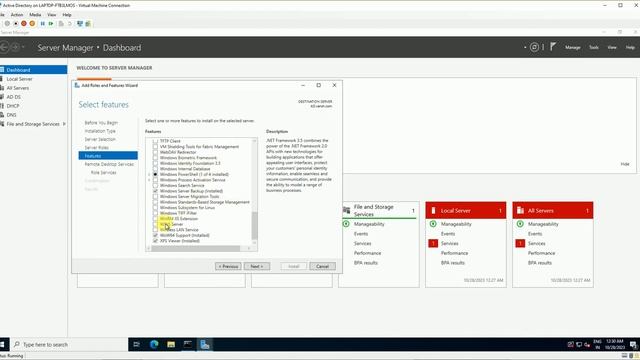The image size is (640, 360).
Task: Check Windows Subsystem for Linux
Action: pyautogui.click(x=155, y=208)
